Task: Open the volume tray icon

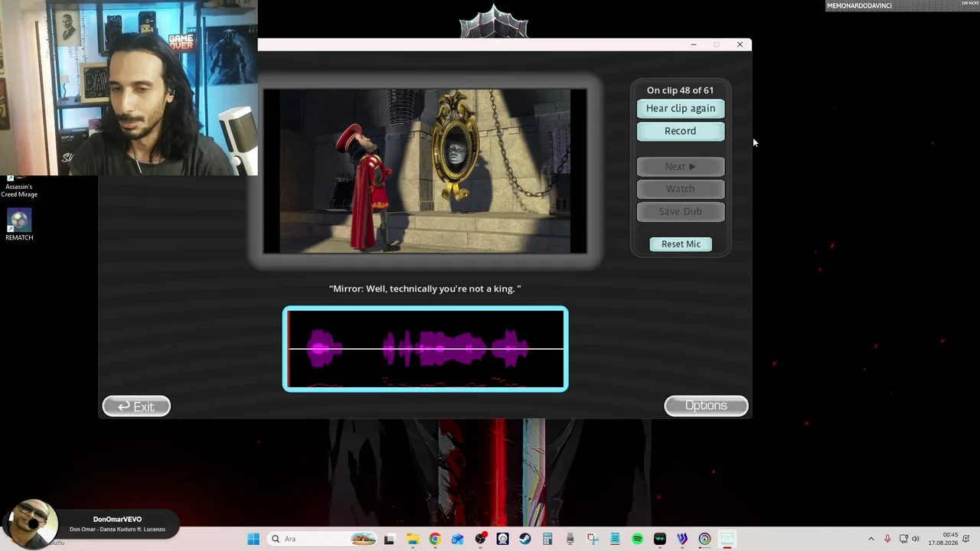Action: [x=916, y=539]
